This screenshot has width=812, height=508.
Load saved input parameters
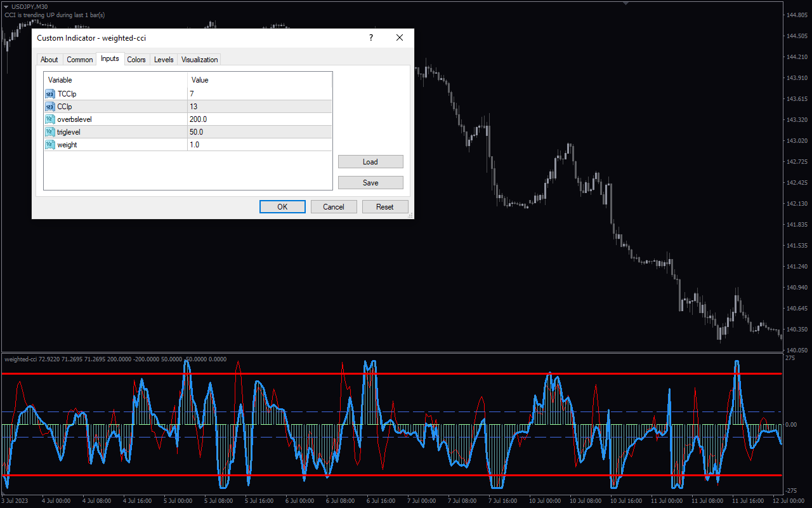coord(370,162)
